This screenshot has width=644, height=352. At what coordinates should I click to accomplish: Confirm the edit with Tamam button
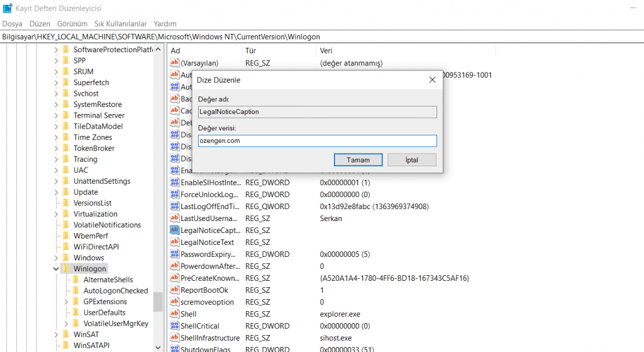358,160
